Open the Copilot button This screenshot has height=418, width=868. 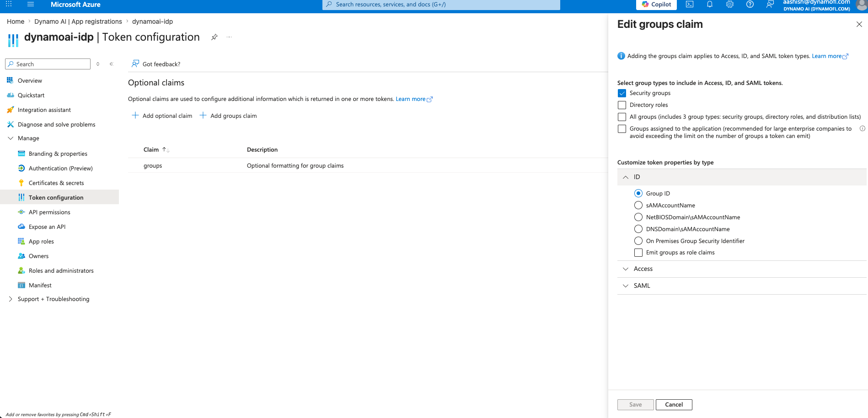click(657, 5)
